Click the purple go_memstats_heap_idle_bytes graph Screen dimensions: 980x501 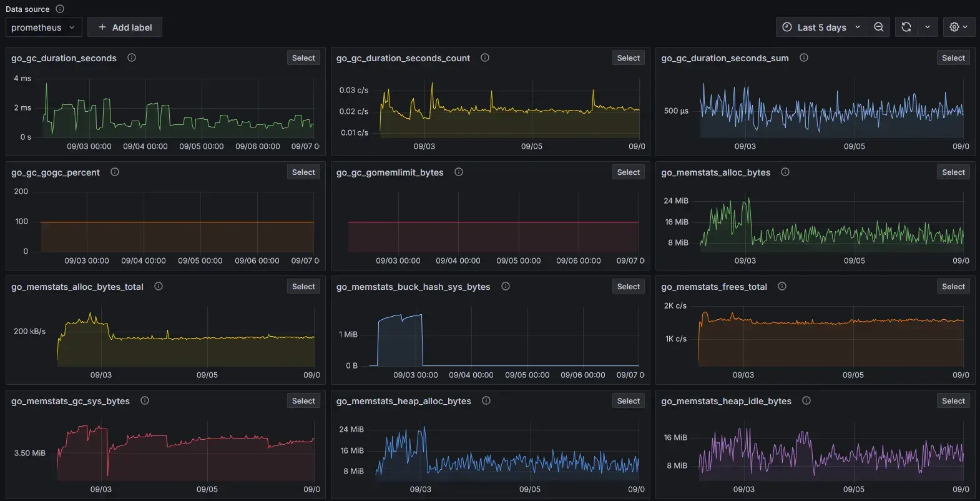pos(831,452)
